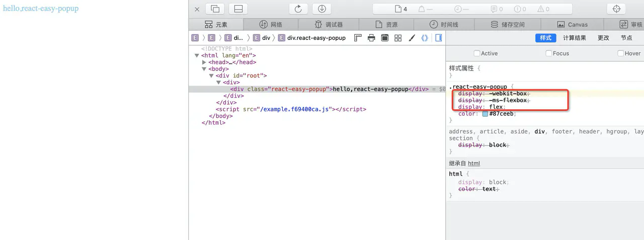The image size is (644, 240).
Task: Click the resource count document icon
Action: point(401,9)
